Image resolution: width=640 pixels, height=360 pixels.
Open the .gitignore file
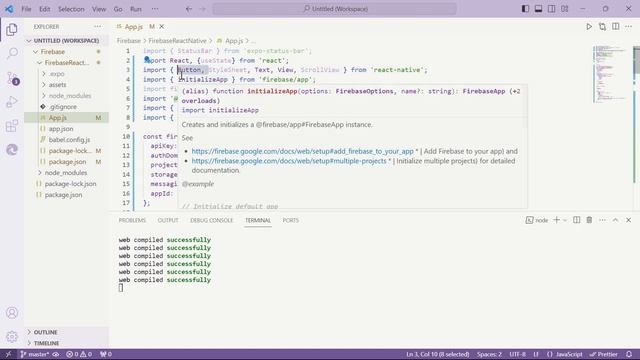click(x=62, y=107)
